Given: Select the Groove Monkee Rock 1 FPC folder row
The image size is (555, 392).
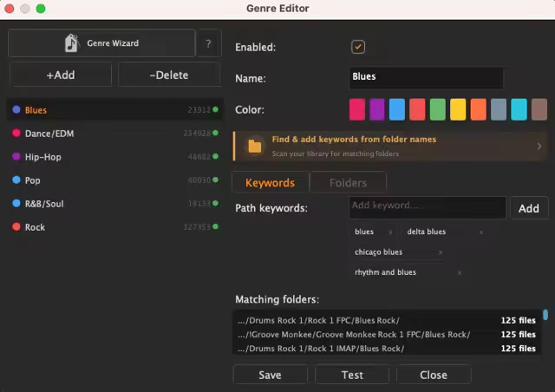Looking at the screenshot, I should [387, 335].
